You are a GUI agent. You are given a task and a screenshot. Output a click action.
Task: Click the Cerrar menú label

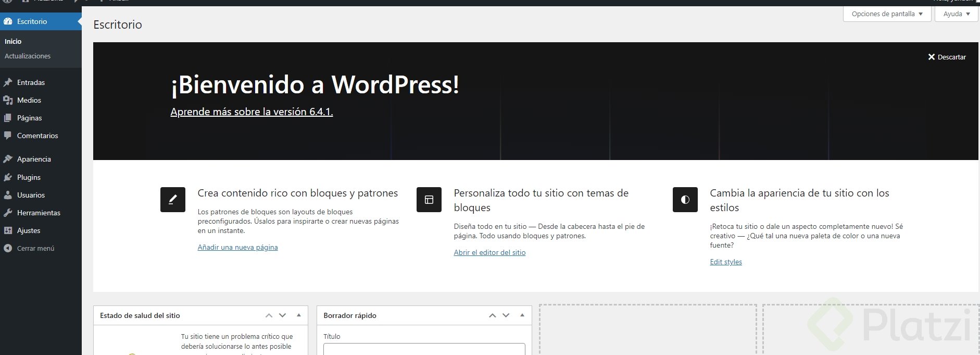[x=35, y=248]
